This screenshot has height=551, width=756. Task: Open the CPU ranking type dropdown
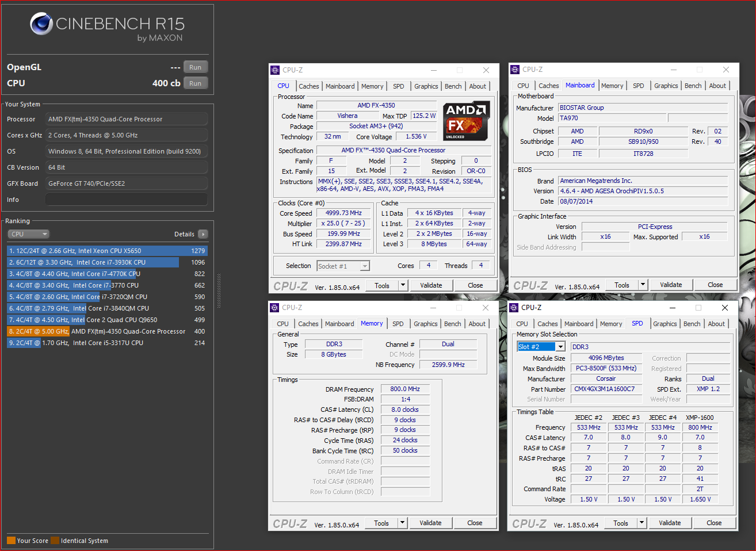tap(29, 234)
